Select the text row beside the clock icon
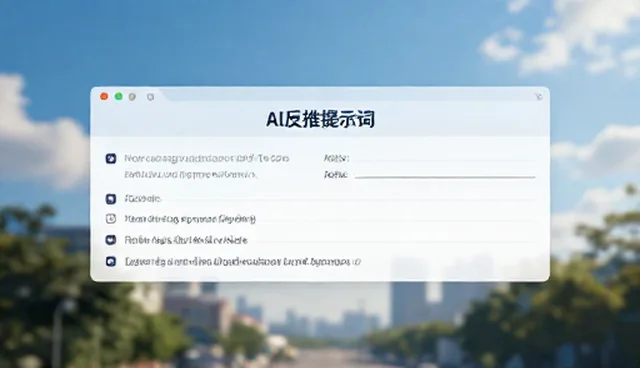The width and height of the screenshot is (640, 368). (x=190, y=219)
